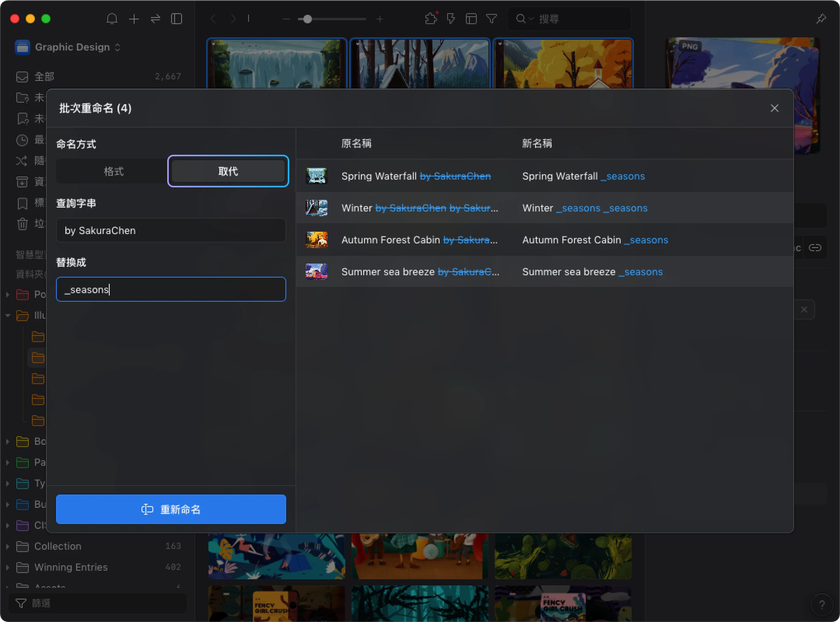This screenshot has width=840, height=622.
Task: Click the filter funnel icon in toolbar
Action: click(x=492, y=19)
